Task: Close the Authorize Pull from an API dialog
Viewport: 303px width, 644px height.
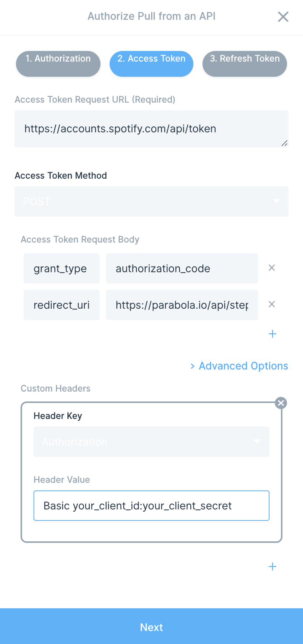Action: [283, 17]
